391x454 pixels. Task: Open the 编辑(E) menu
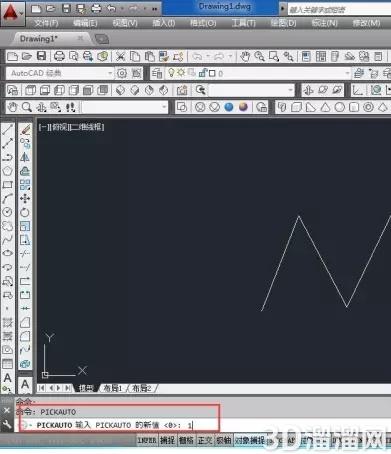85,23
